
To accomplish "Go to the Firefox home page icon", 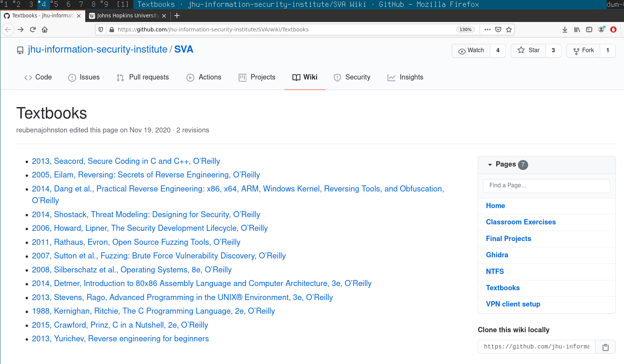I will pos(45,30).
